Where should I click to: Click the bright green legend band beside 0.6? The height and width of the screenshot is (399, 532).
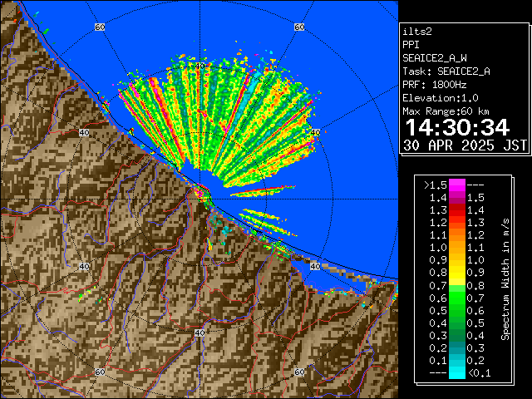click(x=456, y=298)
